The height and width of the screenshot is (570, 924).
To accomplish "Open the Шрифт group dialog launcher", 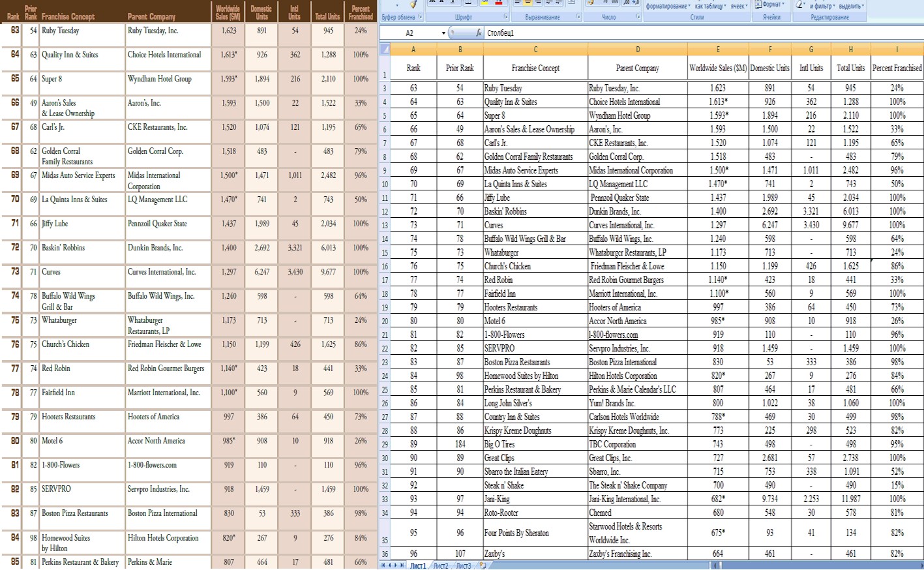I will coord(506,17).
